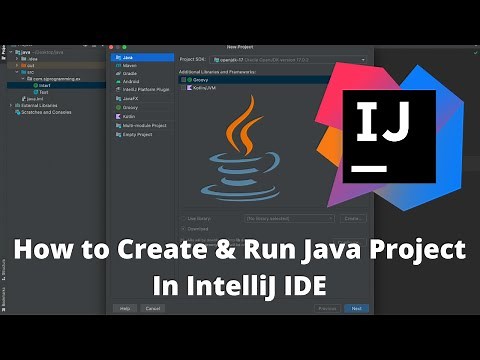Collapse the src folder

tap(17, 72)
